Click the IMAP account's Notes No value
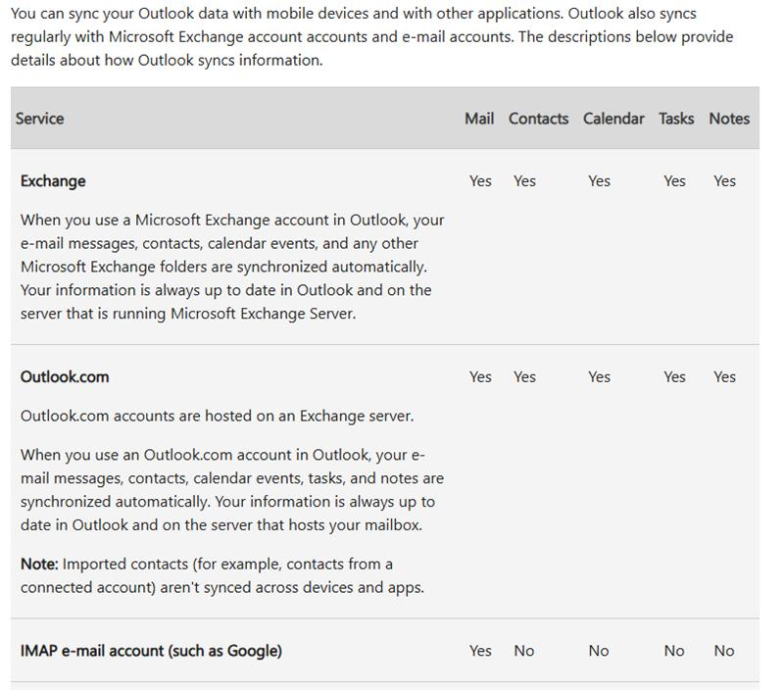 pyautogui.click(x=724, y=651)
